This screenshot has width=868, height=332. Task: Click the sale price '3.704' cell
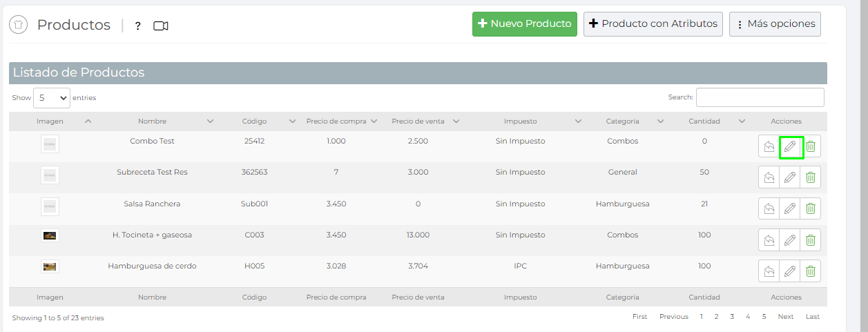click(x=418, y=266)
